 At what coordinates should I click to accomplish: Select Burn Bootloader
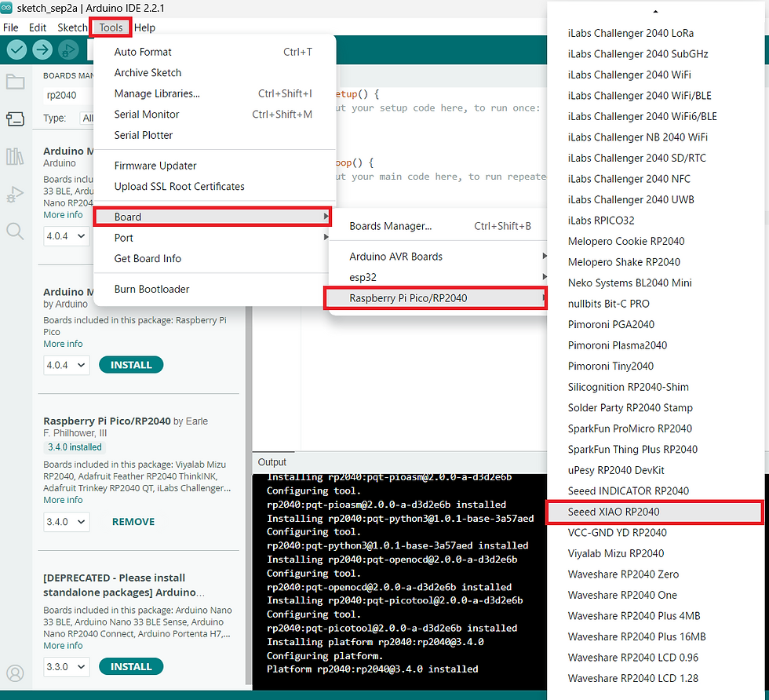pos(213,289)
